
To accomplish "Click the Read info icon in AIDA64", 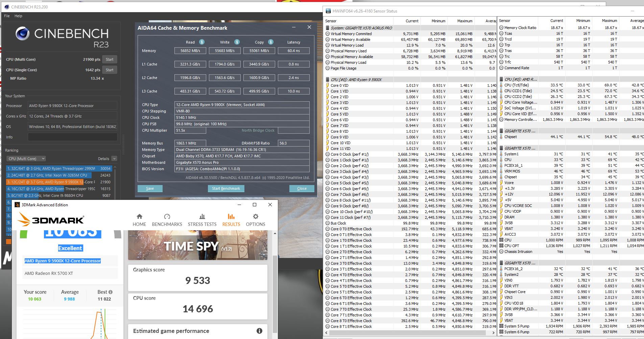I will [x=202, y=42].
